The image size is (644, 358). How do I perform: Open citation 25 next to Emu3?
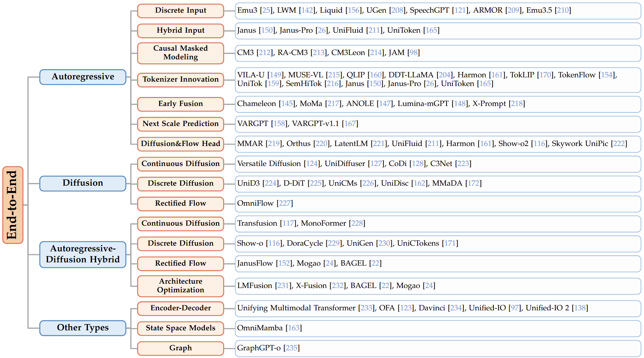pos(266,10)
